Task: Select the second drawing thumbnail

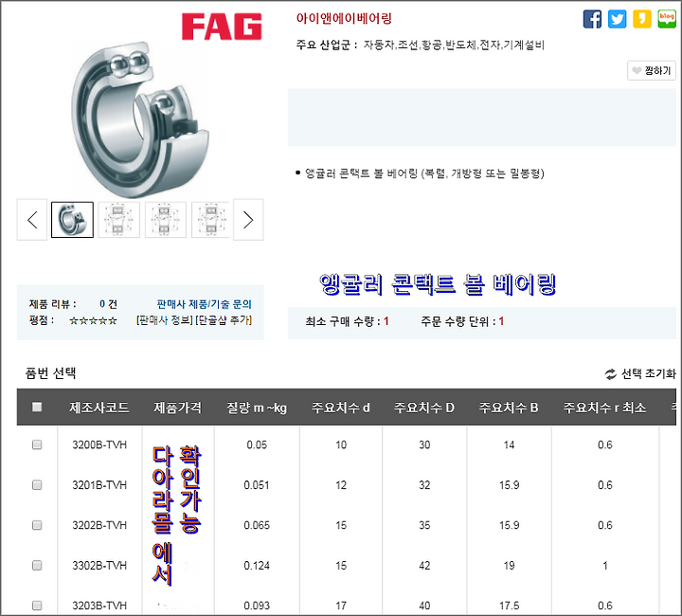Action: pyautogui.click(x=118, y=220)
